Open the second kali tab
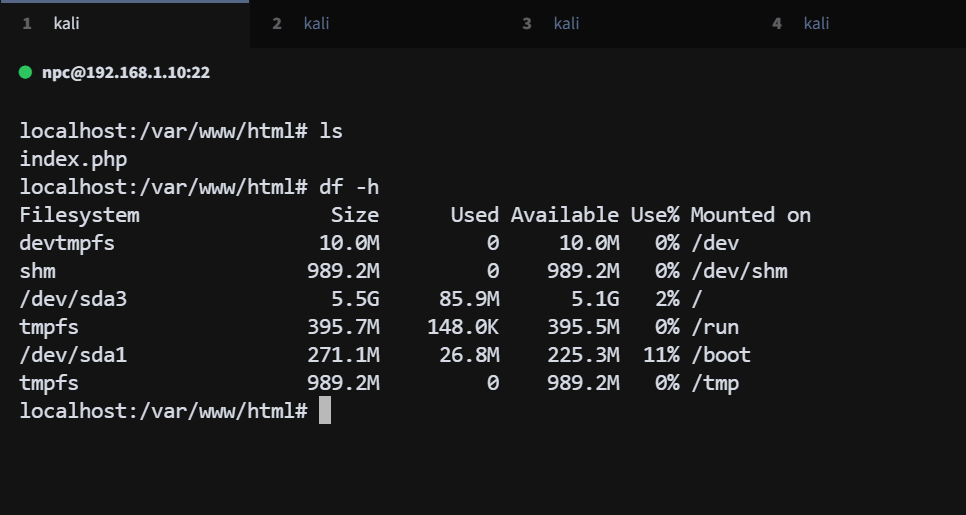 point(316,24)
